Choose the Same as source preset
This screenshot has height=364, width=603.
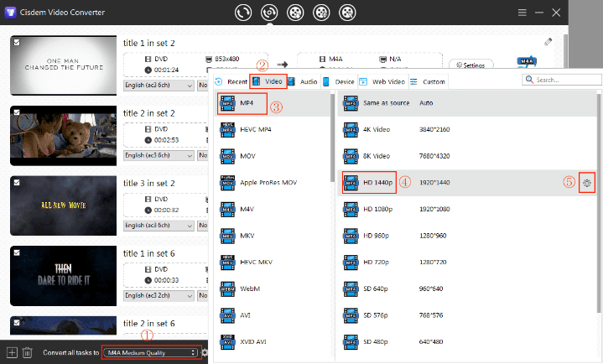(467, 103)
